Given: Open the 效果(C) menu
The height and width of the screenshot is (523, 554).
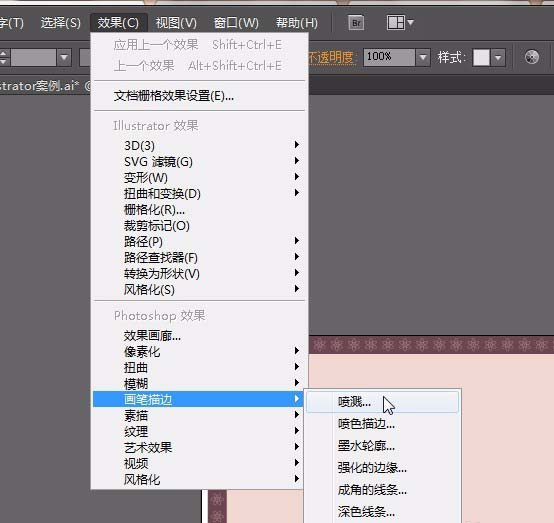Looking at the screenshot, I should 118,23.
